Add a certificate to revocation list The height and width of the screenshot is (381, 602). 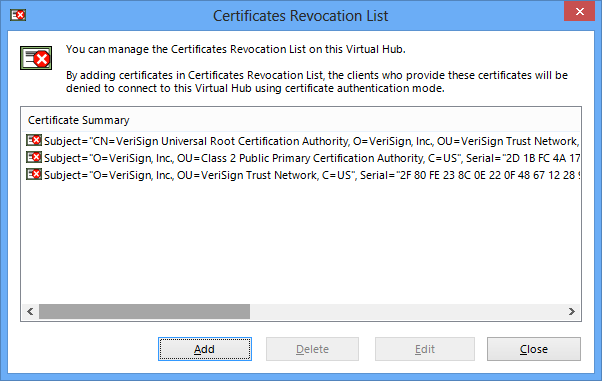pos(205,349)
